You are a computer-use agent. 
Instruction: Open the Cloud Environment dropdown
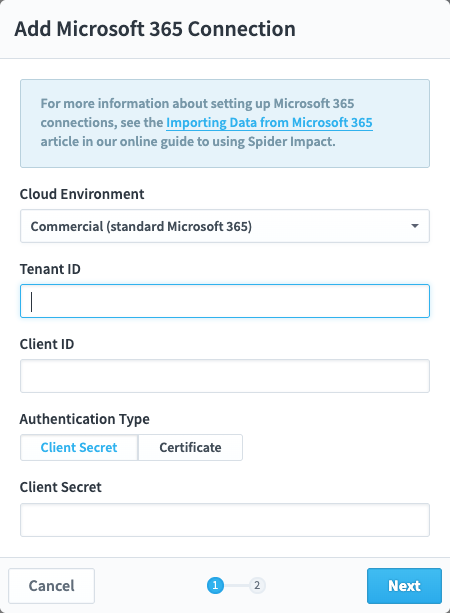(x=225, y=226)
